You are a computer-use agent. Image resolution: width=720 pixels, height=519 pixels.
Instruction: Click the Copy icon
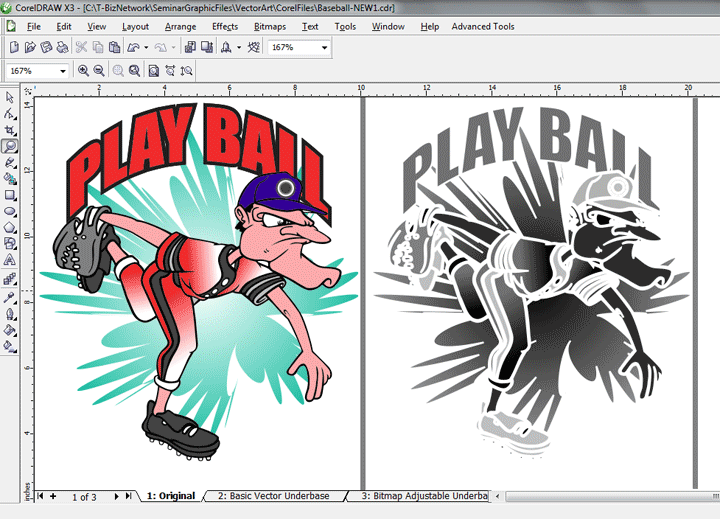98,47
